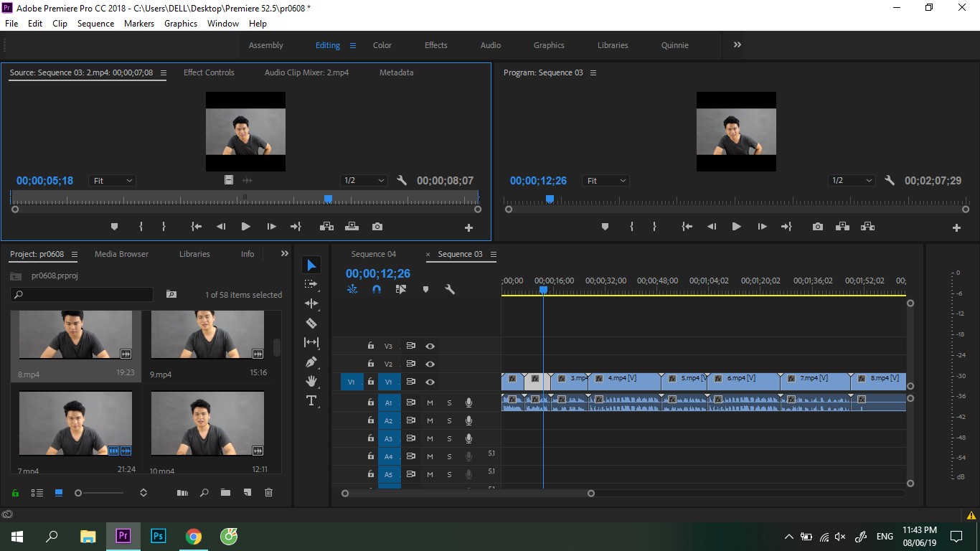Switch to the Audio workspace
The image size is (980, 551).
[x=491, y=45]
